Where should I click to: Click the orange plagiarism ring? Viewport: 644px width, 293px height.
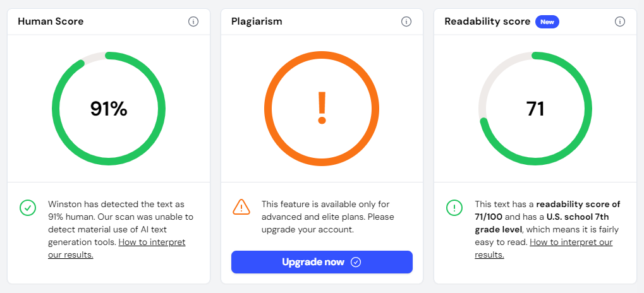click(322, 109)
